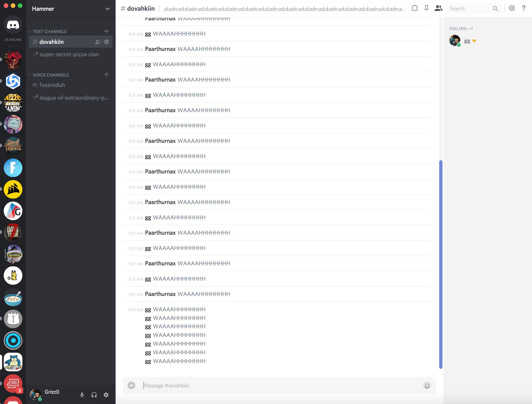Toggle dovahkiin channel settings gear
The width and height of the screenshot is (532, 404).
coord(106,42)
